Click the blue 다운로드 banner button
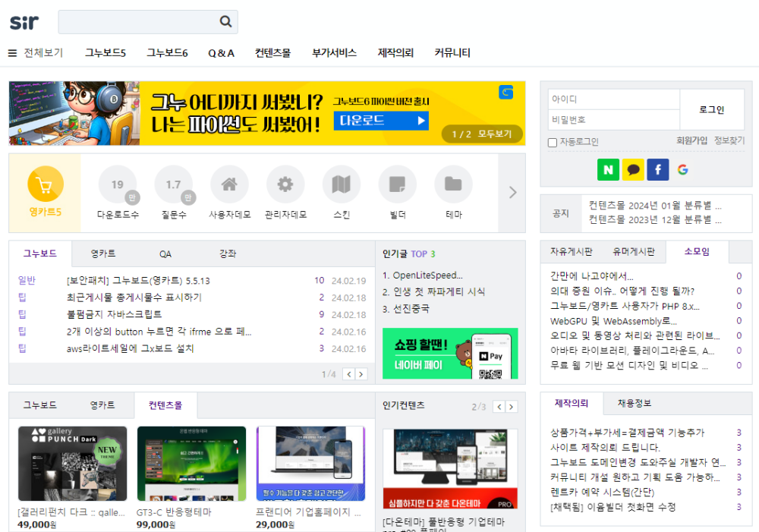This screenshot has width=759, height=532. (x=382, y=121)
